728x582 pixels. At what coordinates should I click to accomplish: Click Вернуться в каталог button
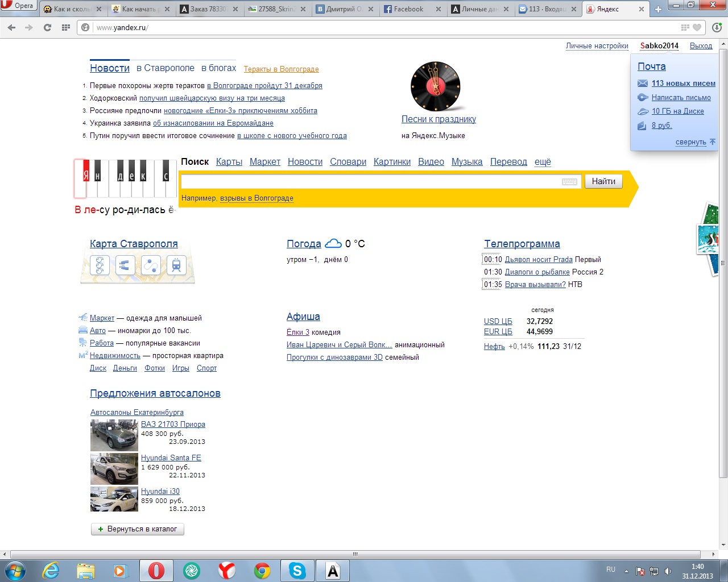[138, 529]
